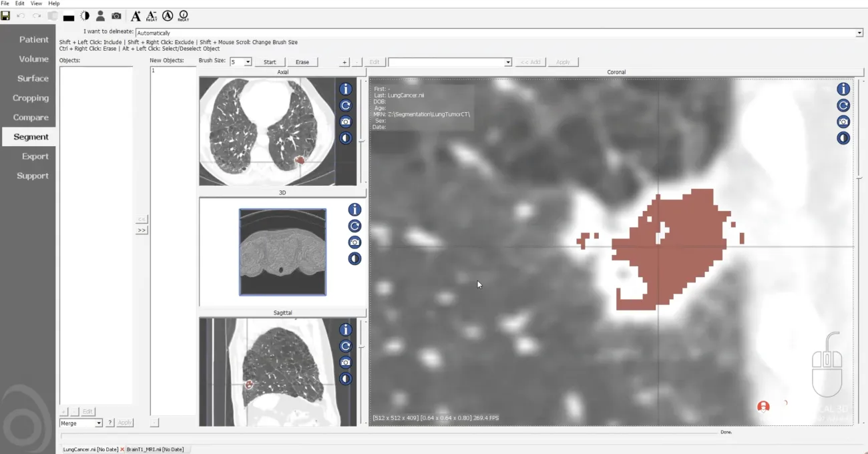Open the Merge operation dropdown
The image size is (868, 454).
point(99,423)
